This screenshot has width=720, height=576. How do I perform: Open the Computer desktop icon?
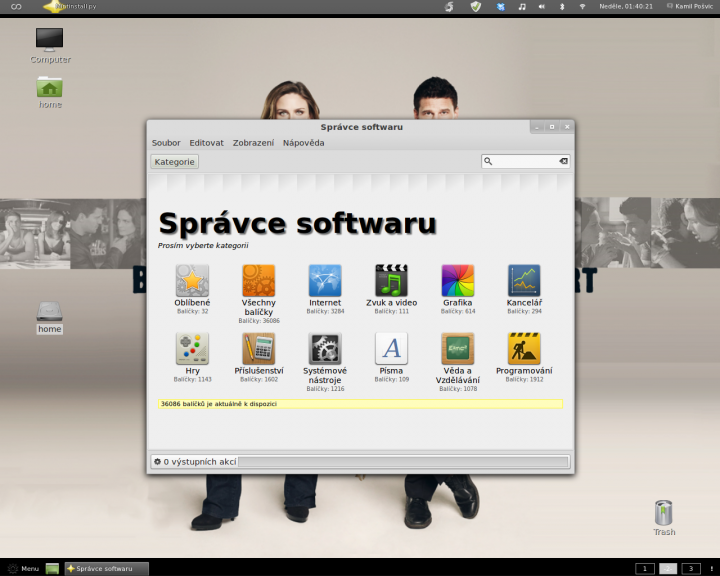(x=50, y=40)
